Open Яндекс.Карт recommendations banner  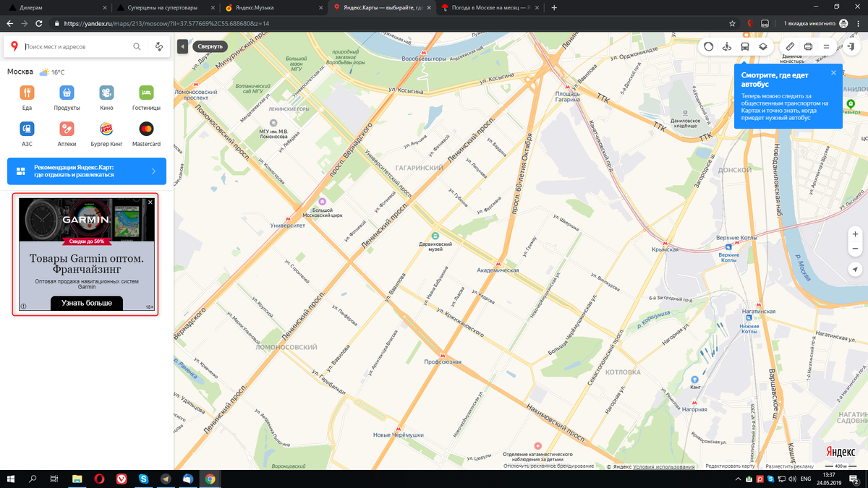point(87,171)
